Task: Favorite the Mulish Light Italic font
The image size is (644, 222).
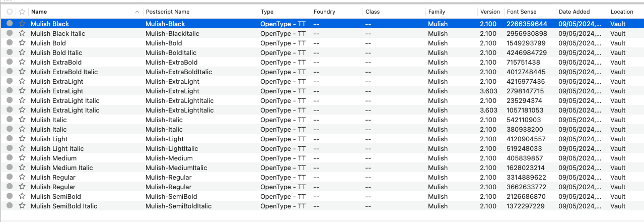Action: pos(22,148)
